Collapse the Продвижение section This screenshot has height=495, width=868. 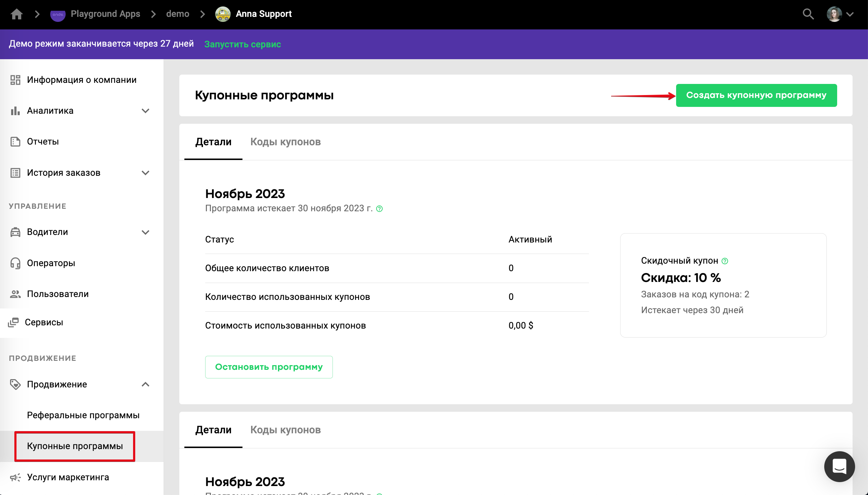(145, 385)
